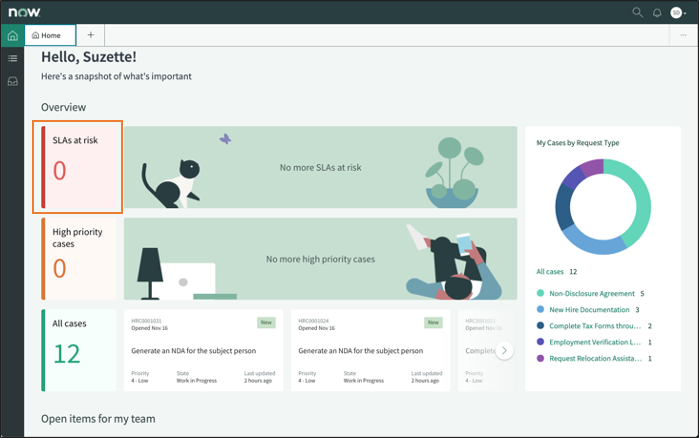Viewport: 699px width, 438px height.
Task: Open New Hire Documentation legend link
Action: tap(589, 309)
